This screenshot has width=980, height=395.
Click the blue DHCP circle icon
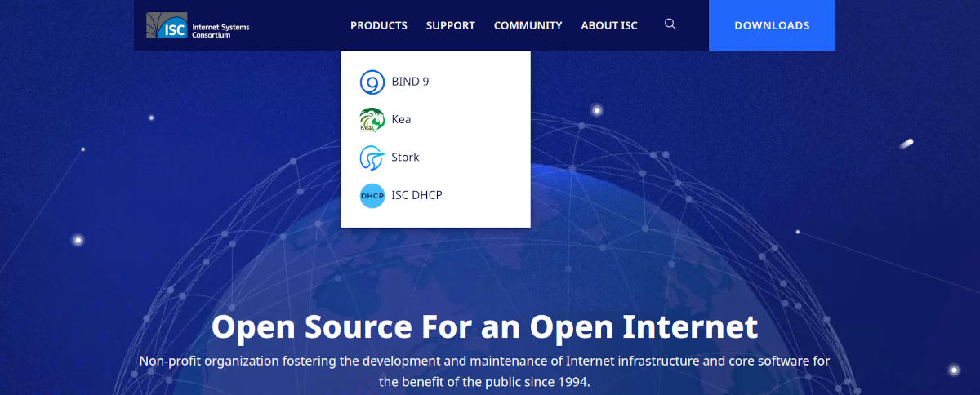click(x=372, y=196)
